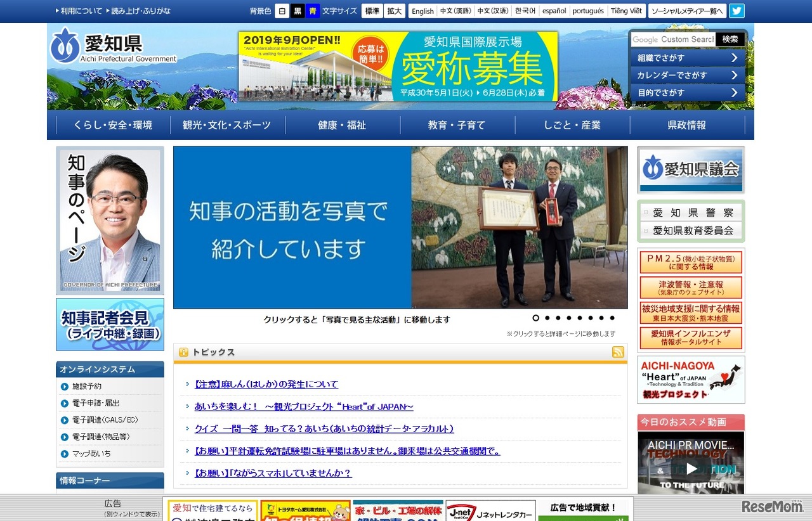Click the 施設予約 arrow icon
The image size is (812, 521).
(65, 387)
